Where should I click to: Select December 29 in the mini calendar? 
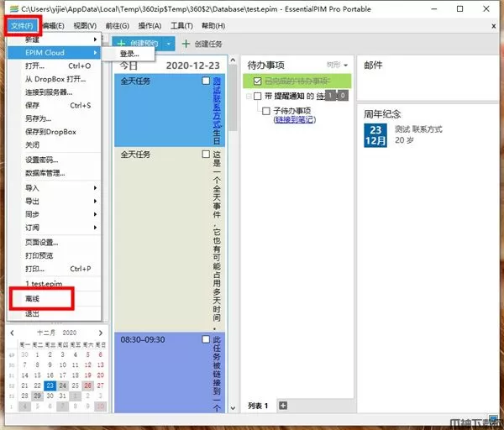click(37, 396)
